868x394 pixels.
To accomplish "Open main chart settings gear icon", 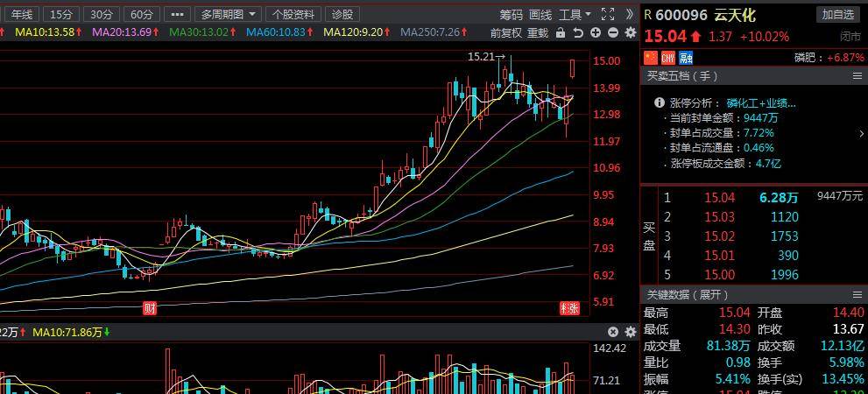I will pos(630,32).
